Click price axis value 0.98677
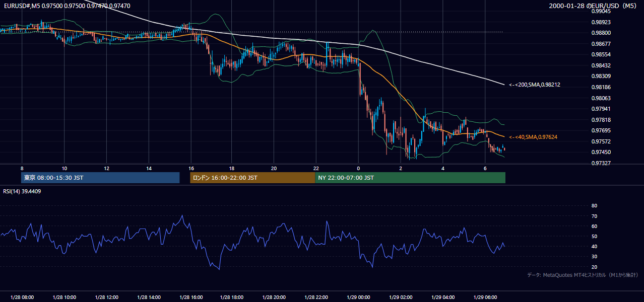The image size is (644, 302). 601,44
